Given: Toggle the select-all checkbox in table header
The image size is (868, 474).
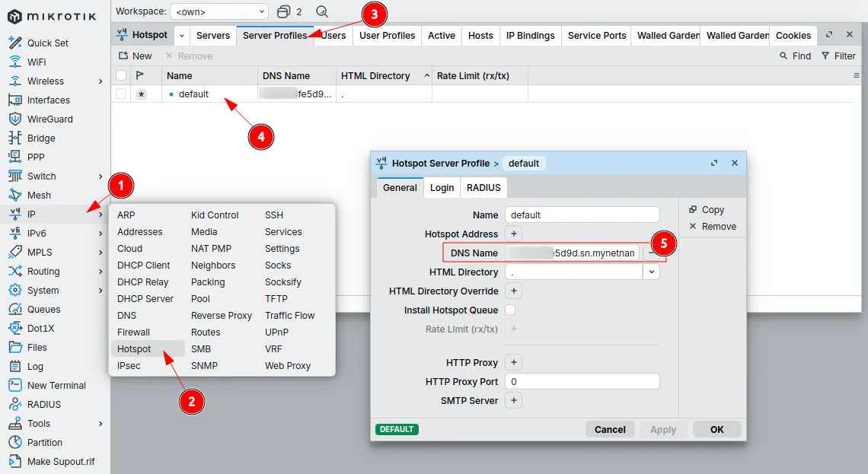Looking at the screenshot, I should pos(120,75).
